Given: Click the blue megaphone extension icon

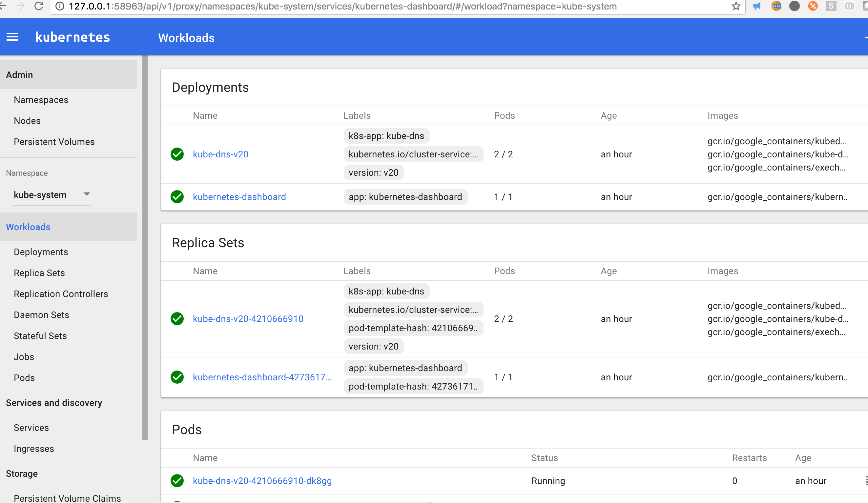Looking at the screenshot, I should (757, 6).
